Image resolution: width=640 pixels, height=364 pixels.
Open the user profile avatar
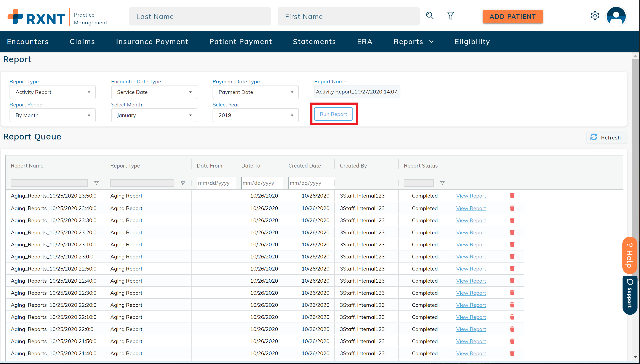[x=616, y=16]
